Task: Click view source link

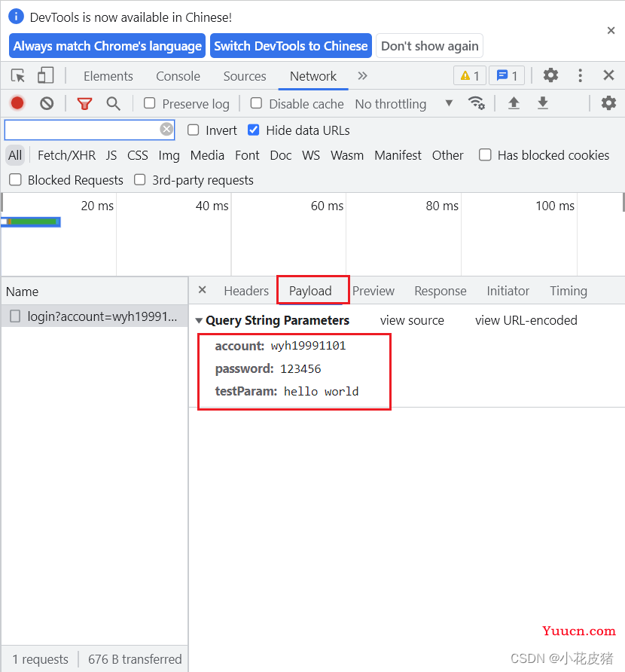Action: pyautogui.click(x=412, y=320)
